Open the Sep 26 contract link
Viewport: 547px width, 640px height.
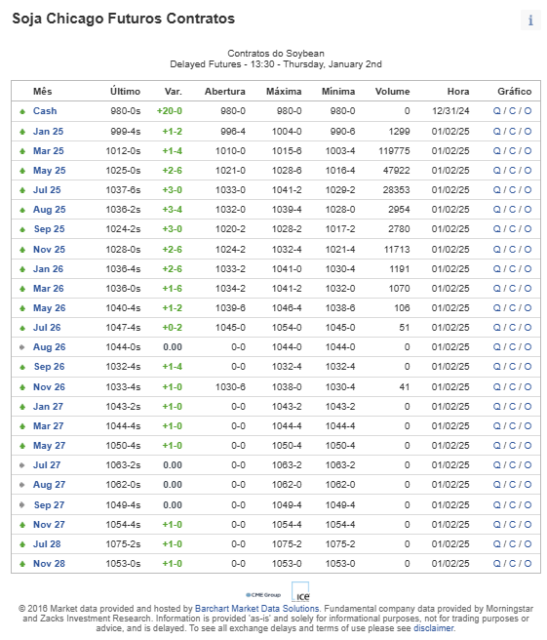pyautogui.click(x=49, y=367)
